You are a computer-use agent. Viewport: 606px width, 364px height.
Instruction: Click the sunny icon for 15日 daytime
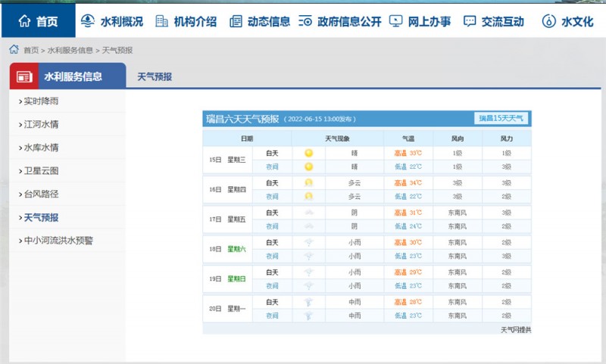point(308,153)
